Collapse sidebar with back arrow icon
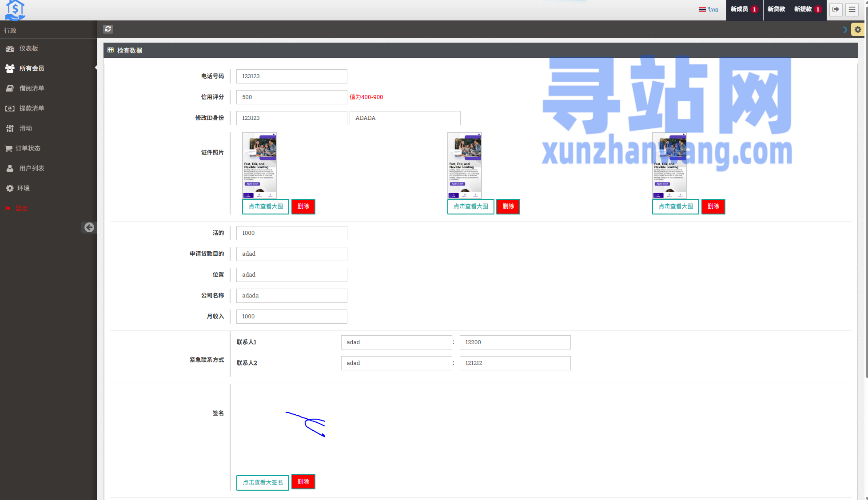This screenshot has width=868, height=500. (x=89, y=227)
